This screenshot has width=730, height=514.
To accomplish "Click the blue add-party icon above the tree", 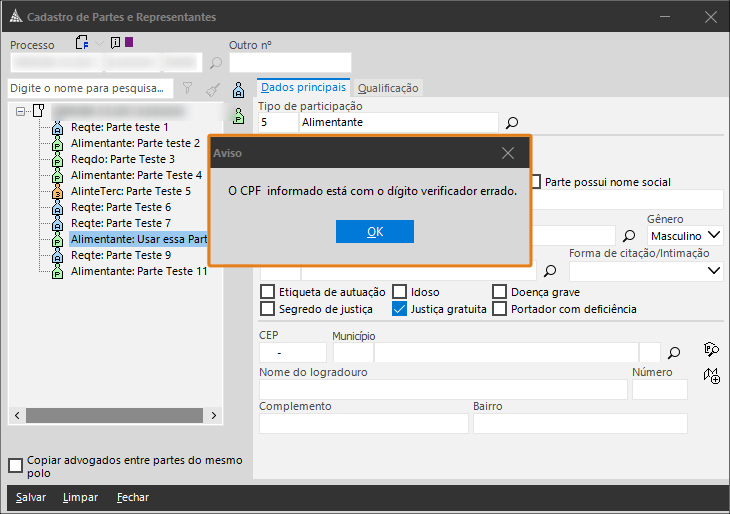I will (239, 90).
